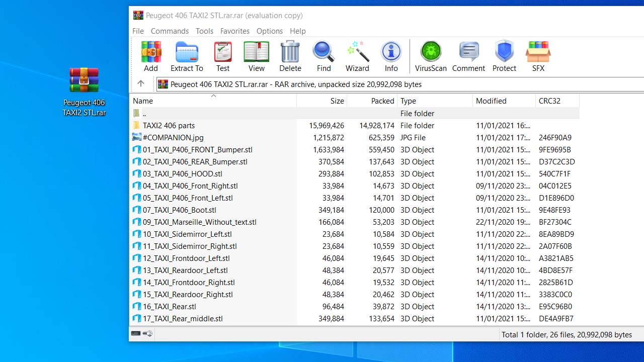Viewport: 644px width, 362px height.
Task: Click the TAXI2 406 parts folder icon
Action: pyautogui.click(x=136, y=125)
